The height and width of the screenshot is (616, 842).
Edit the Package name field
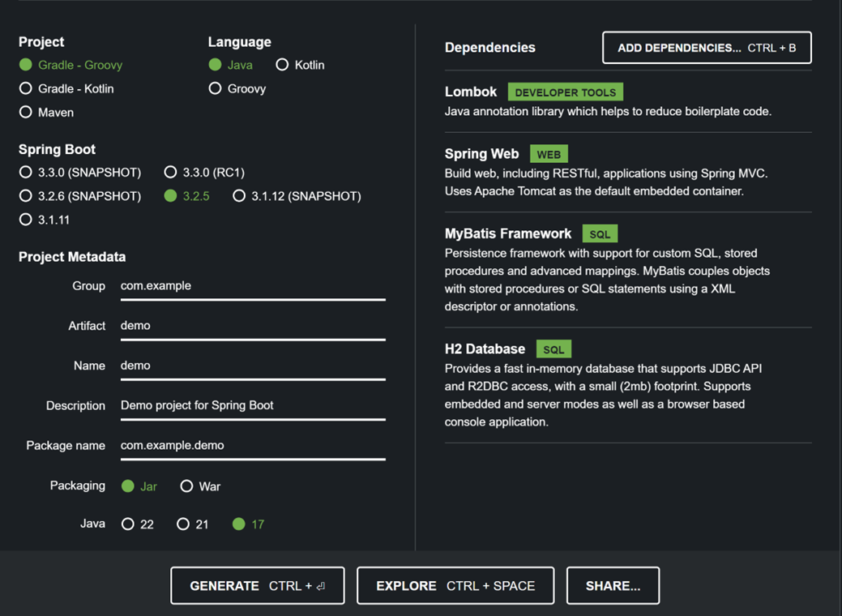253,446
